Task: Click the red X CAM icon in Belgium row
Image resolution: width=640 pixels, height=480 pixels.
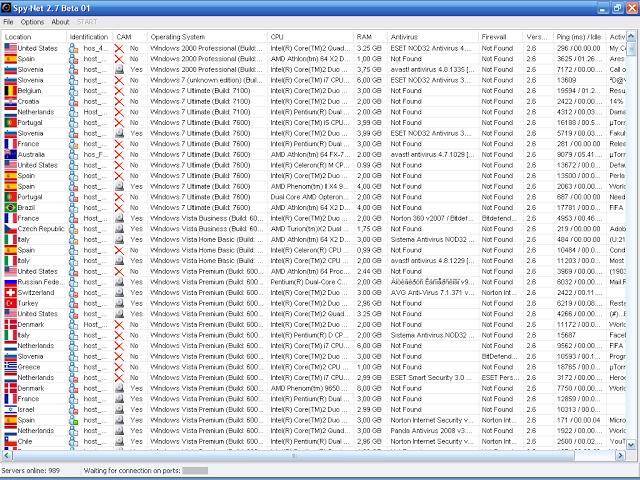Action: (x=119, y=91)
